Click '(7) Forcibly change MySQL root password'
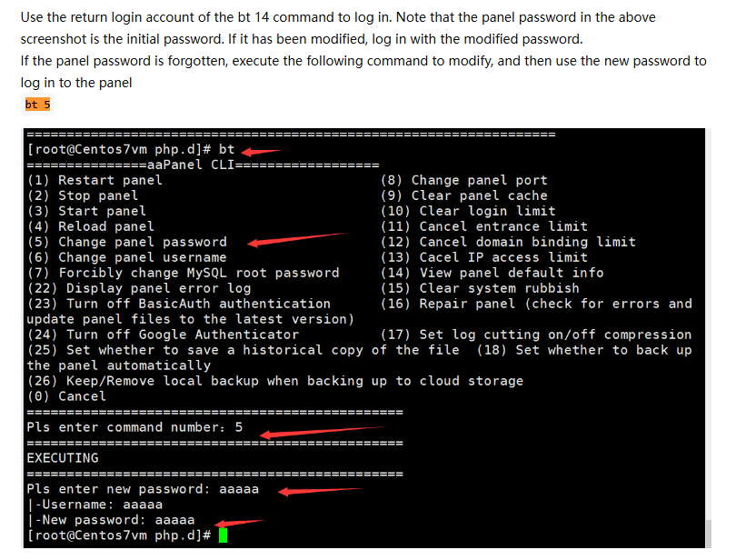756x560 pixels. pos(183,273)
